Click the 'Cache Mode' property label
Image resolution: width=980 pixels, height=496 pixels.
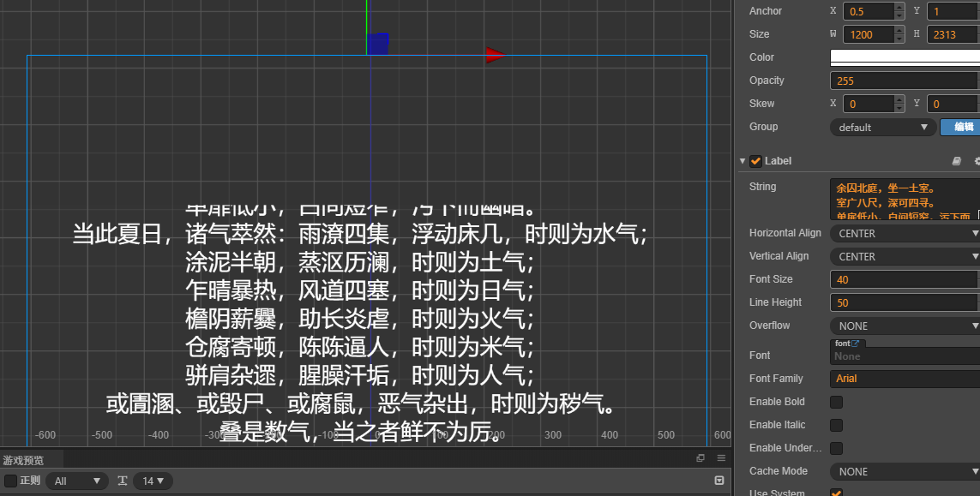779,471
